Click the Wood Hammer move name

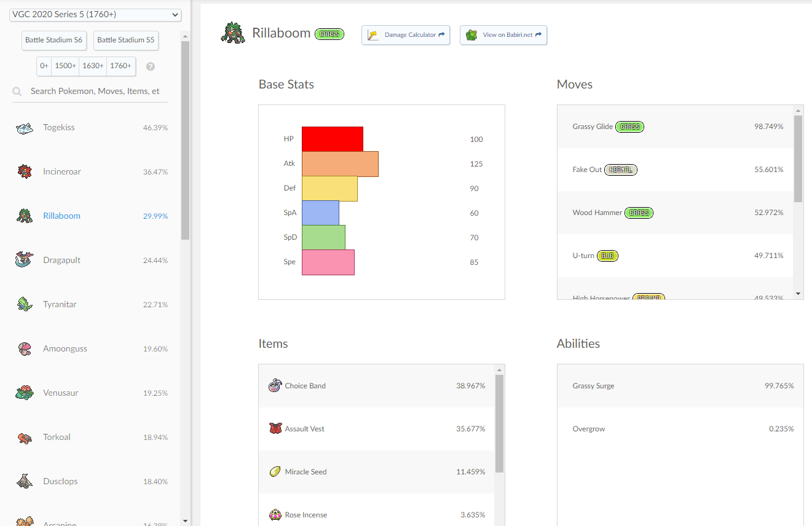[597, 213]
